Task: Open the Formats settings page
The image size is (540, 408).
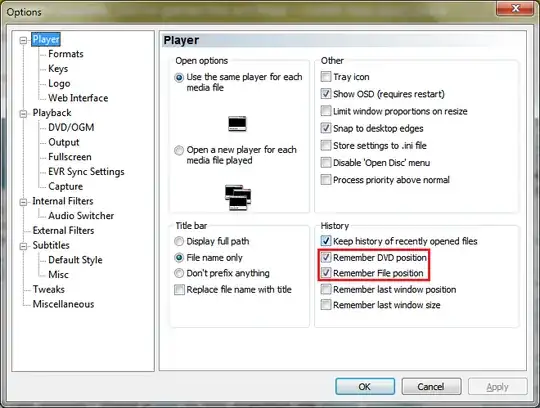Action: tap(66, 54)
